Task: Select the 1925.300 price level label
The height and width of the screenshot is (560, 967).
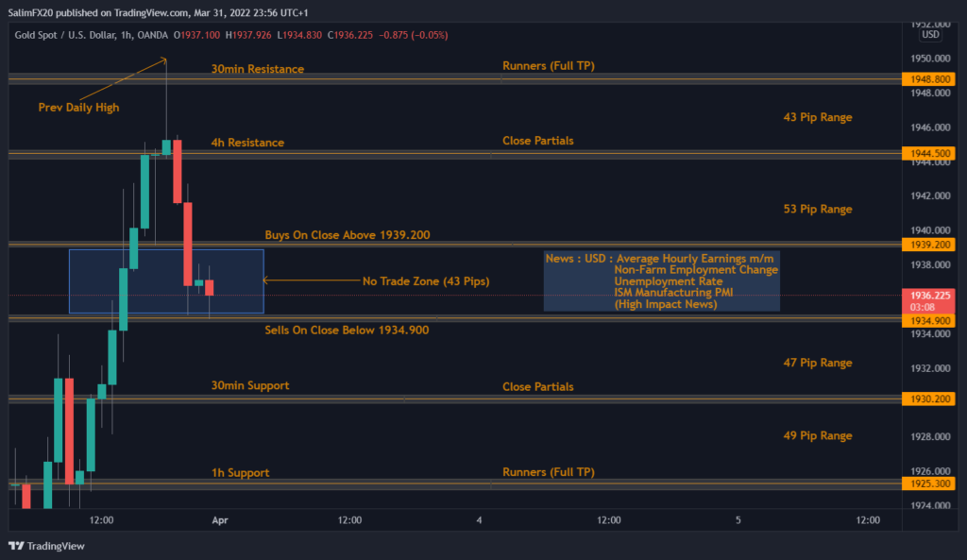Action: click(x=929, y=484)
